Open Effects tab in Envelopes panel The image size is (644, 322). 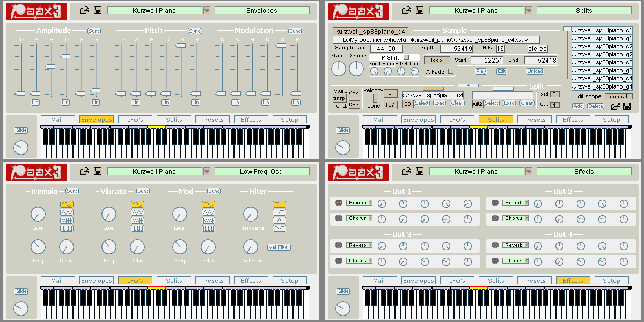tap(251, 120)
